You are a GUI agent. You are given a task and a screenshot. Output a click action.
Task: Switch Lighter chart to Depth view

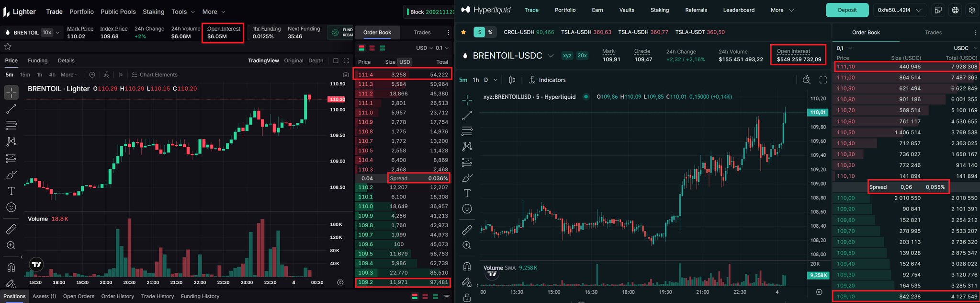[x=316, y=61]
